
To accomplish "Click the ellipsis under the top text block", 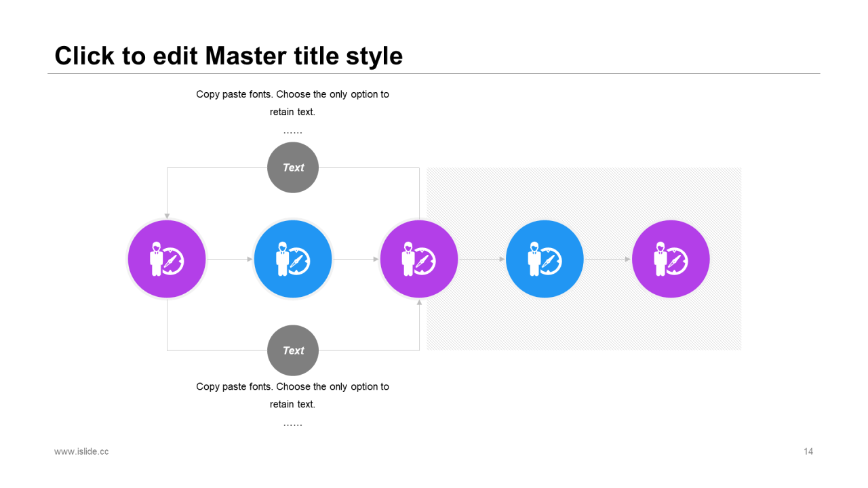I will pyautogui.click(x=292, y=131).
